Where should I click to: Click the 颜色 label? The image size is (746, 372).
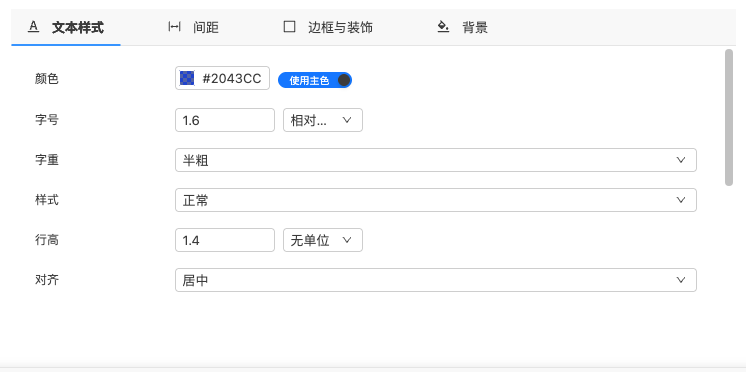coord(47,78)
